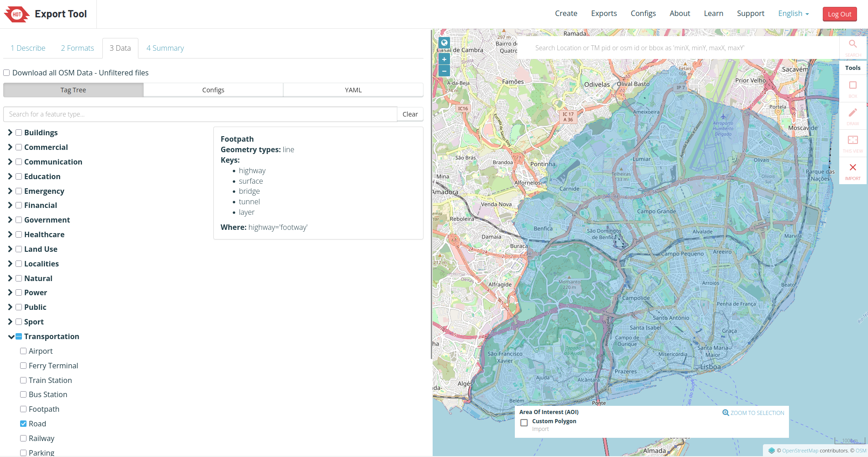Click Zoom To Selection link
The height and width of the screenshot is (457, 868).
coord(753,413)
